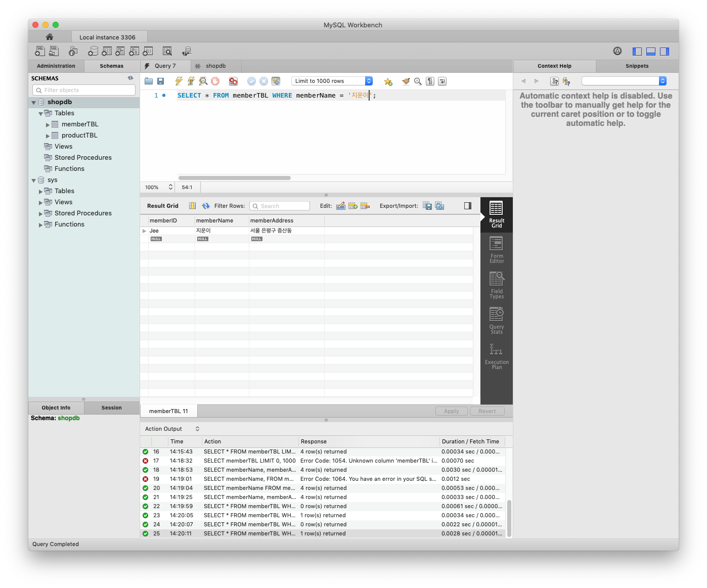Reconnect to DBMS icon
707x588 pixels.
tap(187, 51)
